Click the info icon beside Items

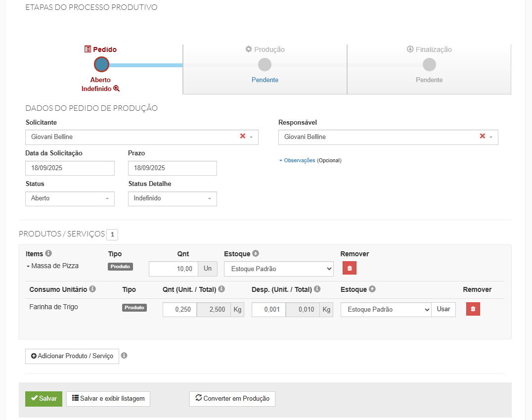click(x=48, y=253)
